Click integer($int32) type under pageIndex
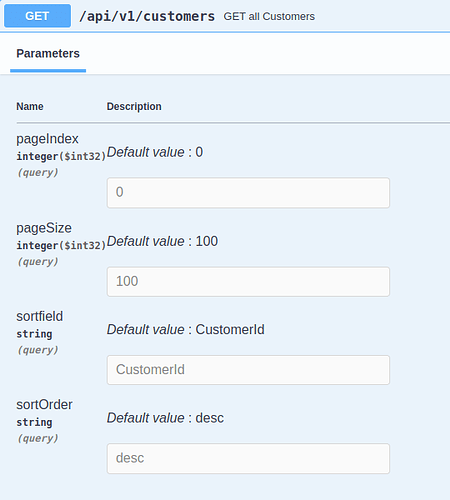450x500 pixels. point(61,156)
